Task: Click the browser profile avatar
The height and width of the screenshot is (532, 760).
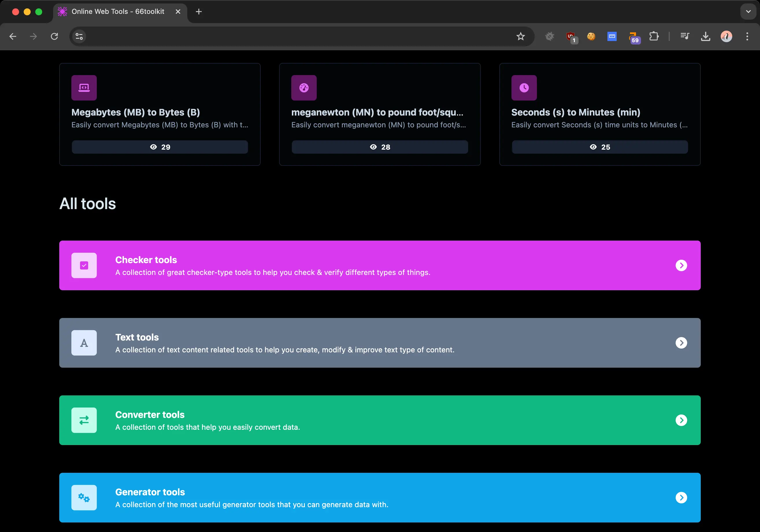Action: point(726,36)
